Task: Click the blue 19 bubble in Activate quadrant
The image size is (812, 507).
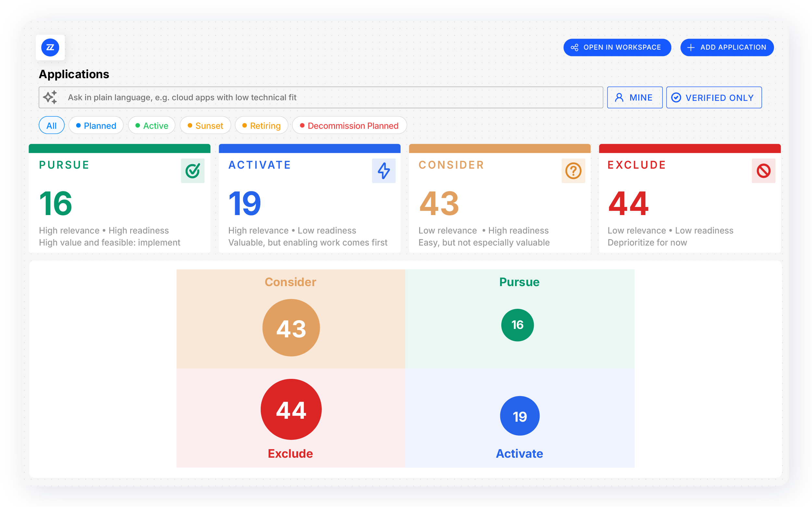Action: pos(520,416)
